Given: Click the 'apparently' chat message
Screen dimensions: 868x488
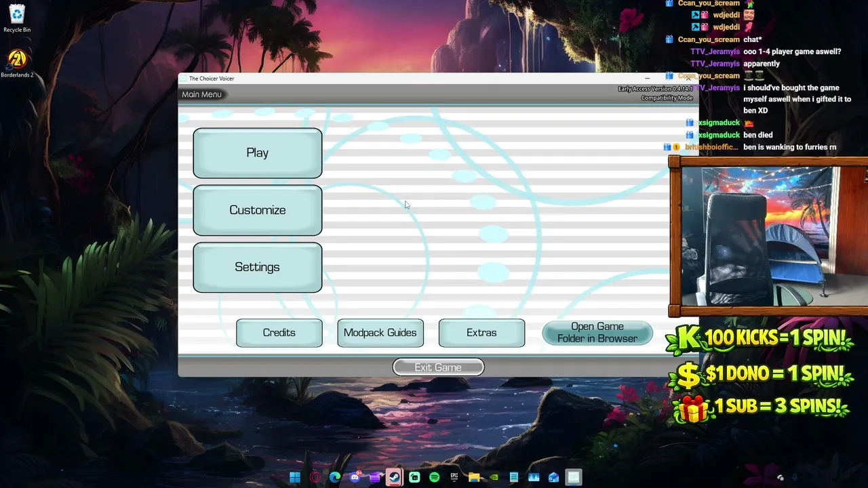Looking at the screenshot, I should (762, 64).
